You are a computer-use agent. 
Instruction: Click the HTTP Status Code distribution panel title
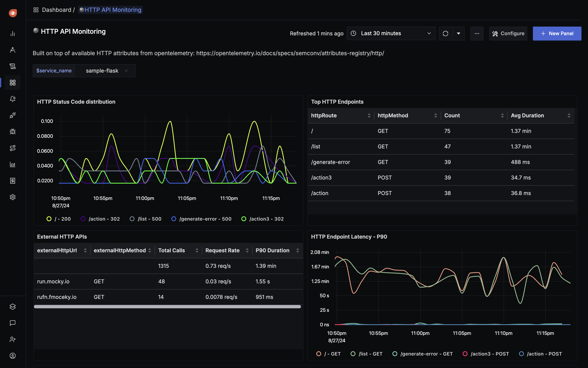[x=76, y=102]
